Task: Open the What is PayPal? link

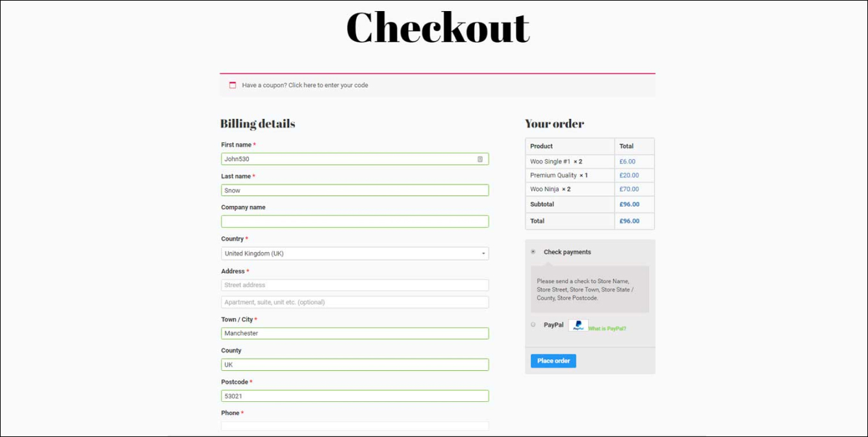Action: [x=607, y=329]
